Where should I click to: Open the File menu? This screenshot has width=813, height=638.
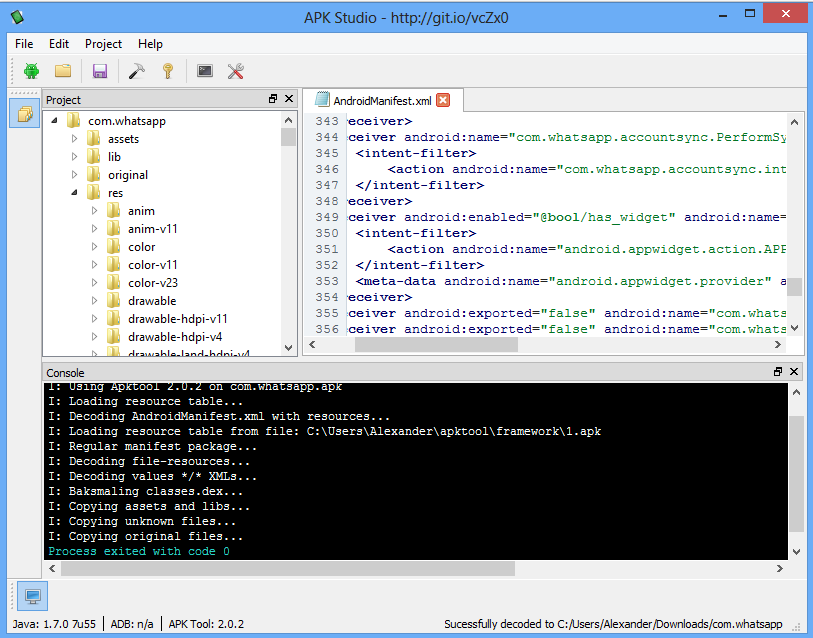[24, 44]
